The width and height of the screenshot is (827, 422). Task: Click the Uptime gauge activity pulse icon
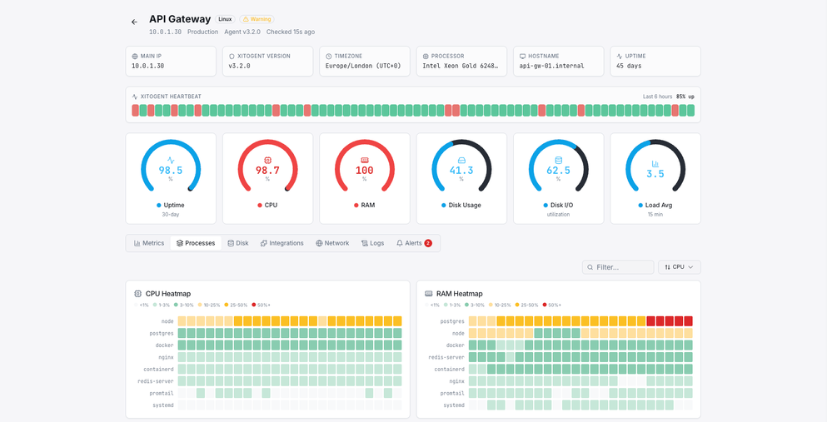click(170, 160)
